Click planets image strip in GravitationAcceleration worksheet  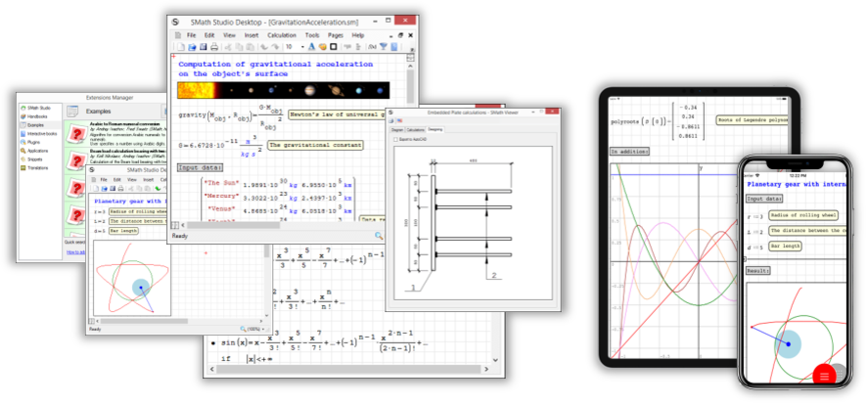tap(284, 90)
